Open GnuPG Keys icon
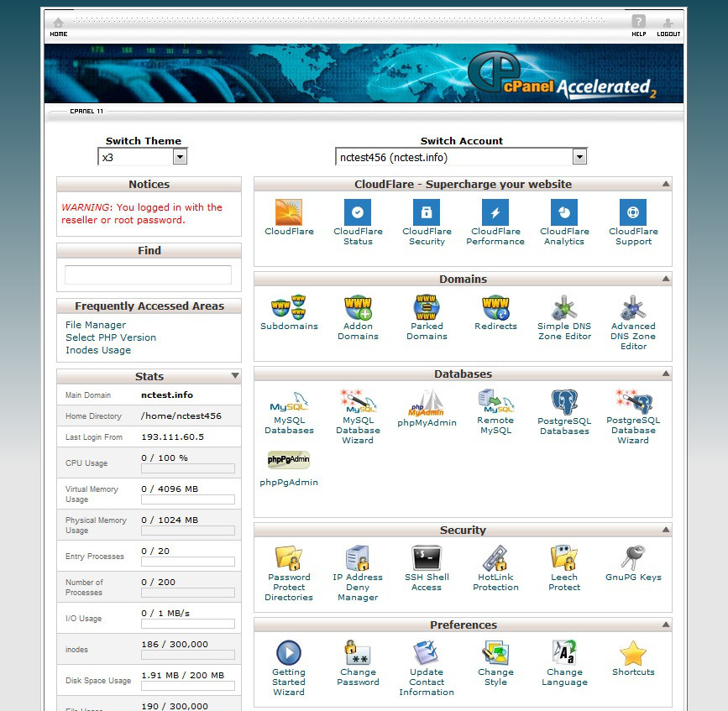This screenshot has height=711, width=728. coord(633,558)
